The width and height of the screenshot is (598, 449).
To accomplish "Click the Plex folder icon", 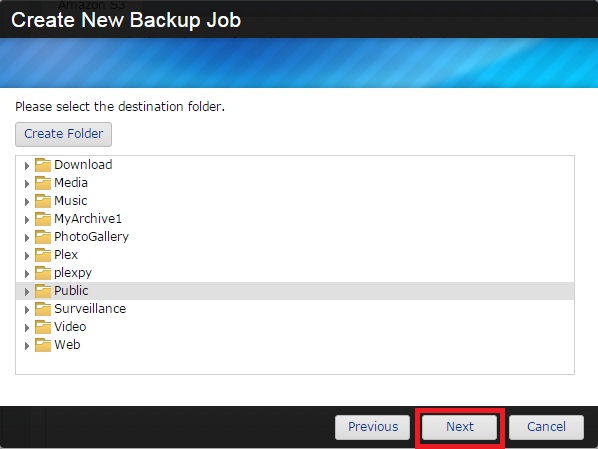I will [x=43, y=254].
